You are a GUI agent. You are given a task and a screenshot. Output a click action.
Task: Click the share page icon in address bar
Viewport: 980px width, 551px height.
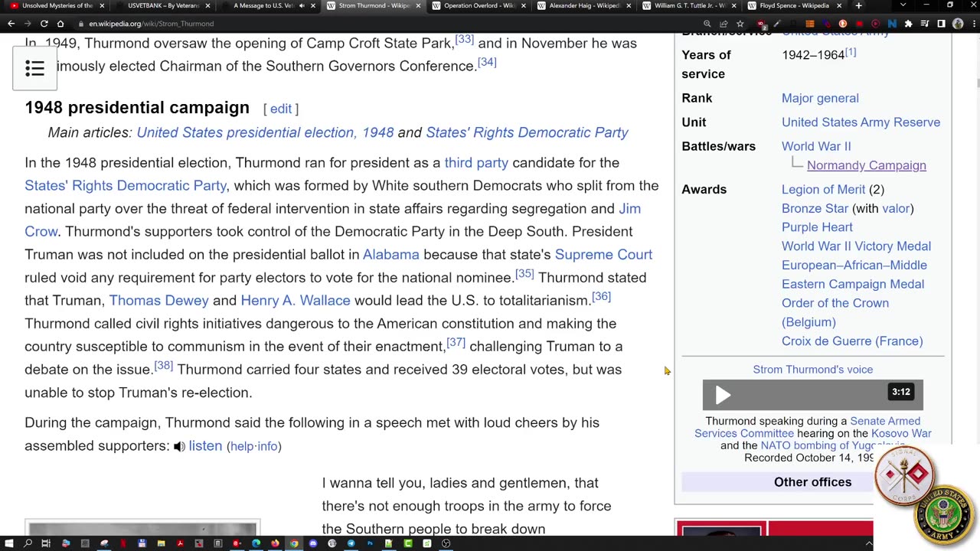pos(724,24)
